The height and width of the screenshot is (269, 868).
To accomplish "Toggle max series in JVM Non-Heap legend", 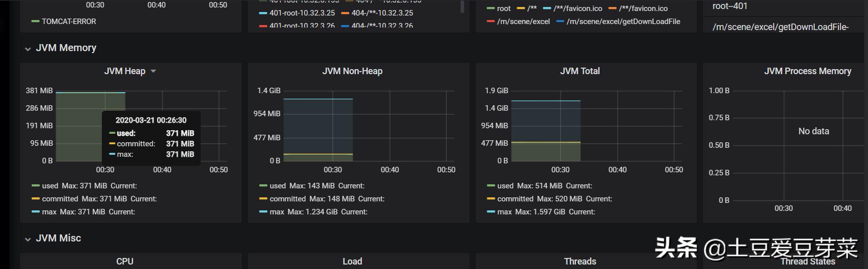I will [277, 212].
